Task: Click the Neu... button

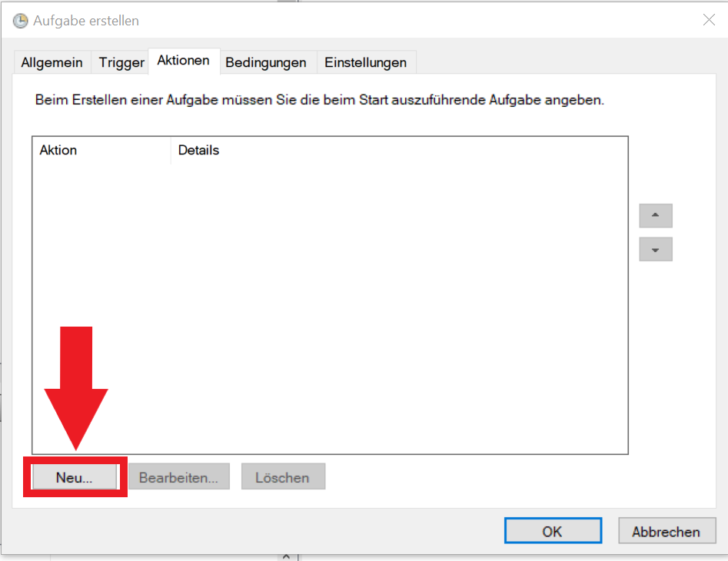Action: 75,477
